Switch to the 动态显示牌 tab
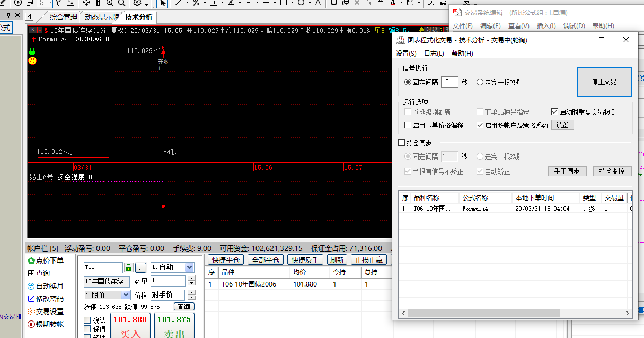644x338 pixels. 101,17
